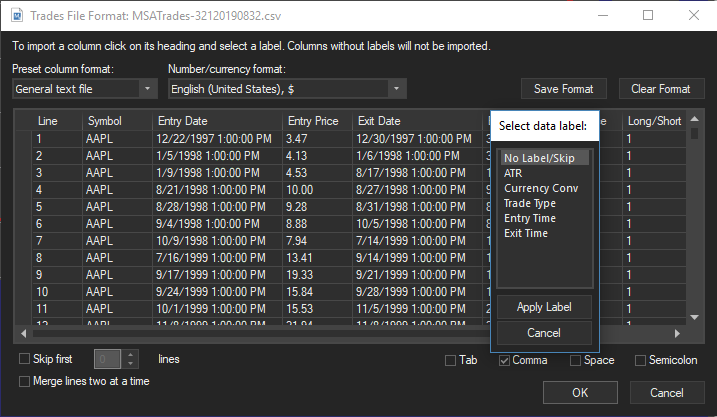This screenshot has height=417, width=717.
Task: Click Cancel at dialog bottom right
Action: (x=667, y=393)
